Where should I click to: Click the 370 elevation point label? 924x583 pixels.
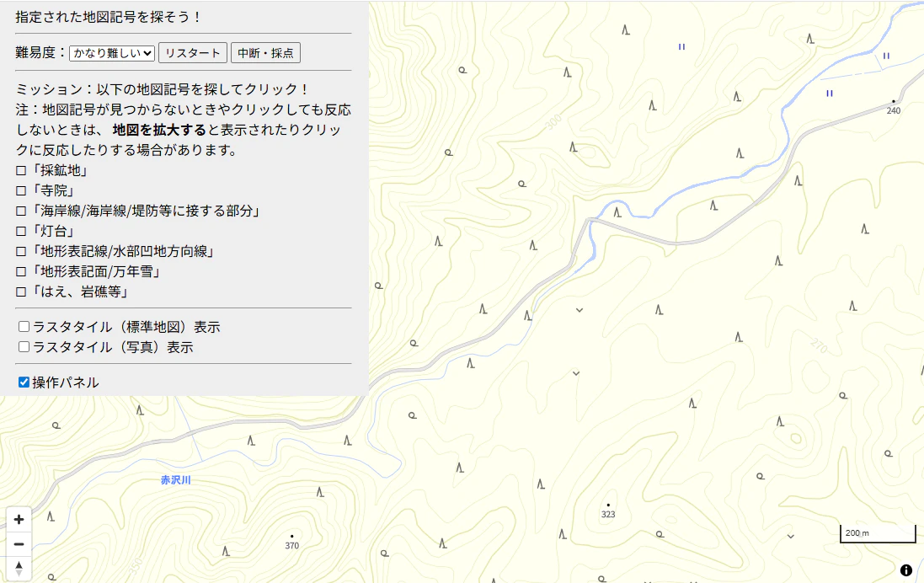coord(291,546)
